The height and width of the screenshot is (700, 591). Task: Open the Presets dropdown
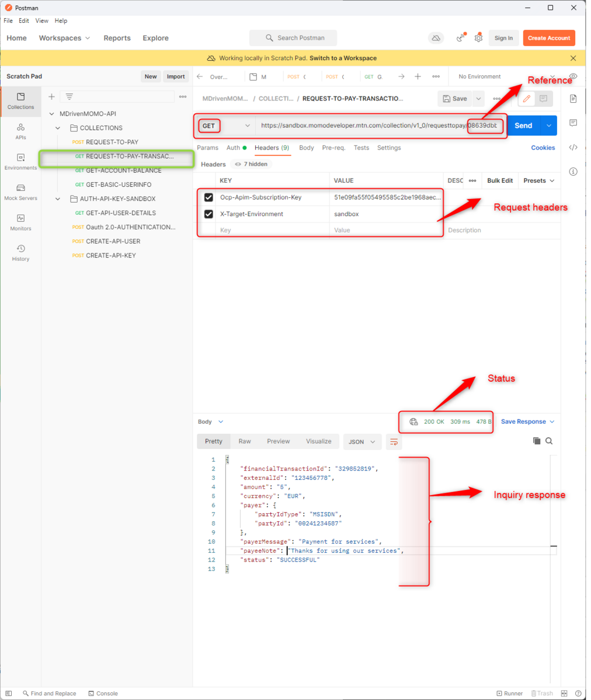coord(539,180)
